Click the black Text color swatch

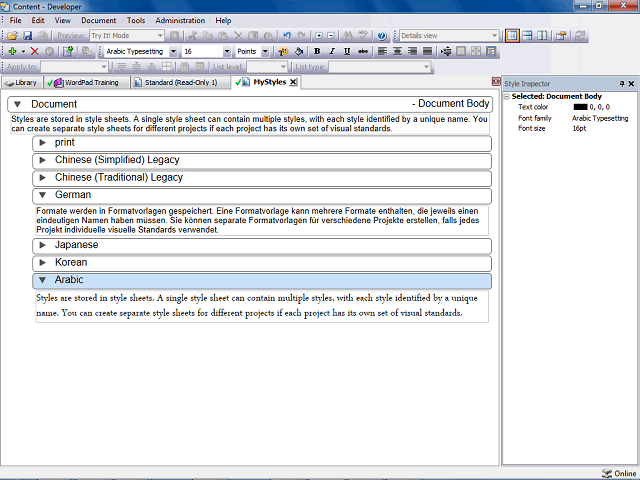click(x=580, y=107)
